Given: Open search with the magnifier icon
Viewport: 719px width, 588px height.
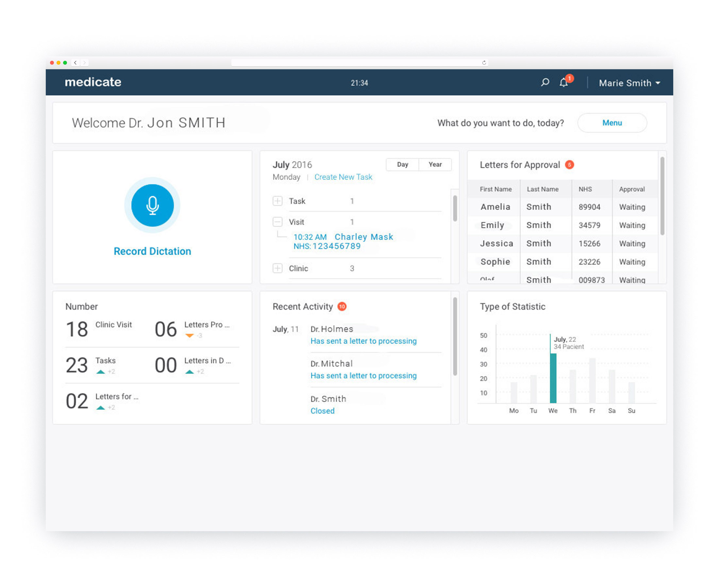Looking at the screenshot, I should 545,82.
